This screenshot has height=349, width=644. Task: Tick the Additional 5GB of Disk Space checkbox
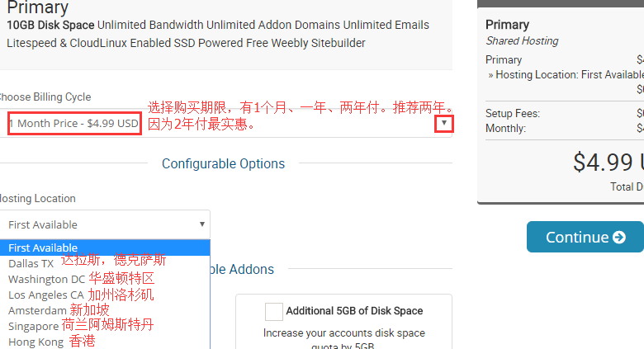click(x=274, y=311)
